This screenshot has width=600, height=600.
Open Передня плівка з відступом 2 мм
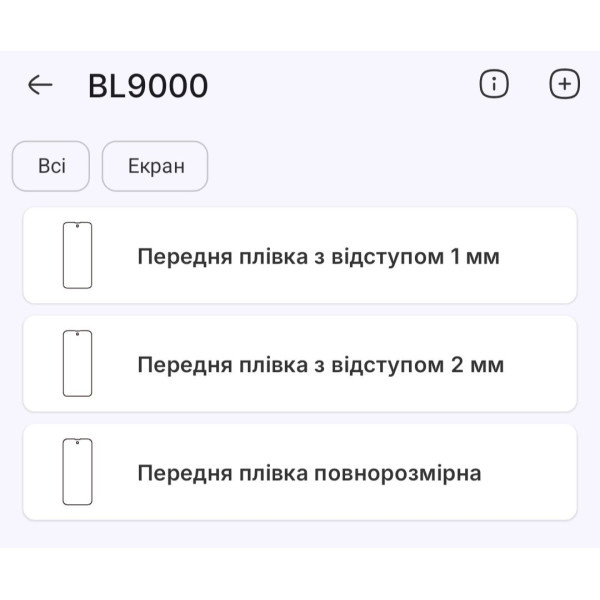click(x=320, y=365)
